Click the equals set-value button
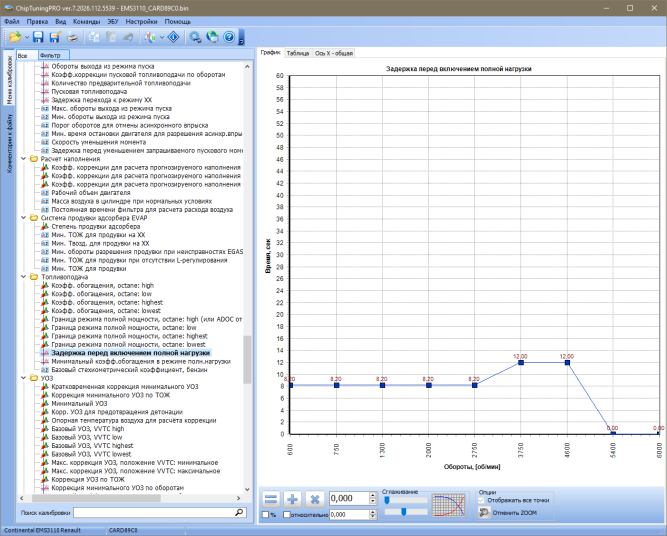Viewport: 667px width, 536px height. tap(271, 499)
